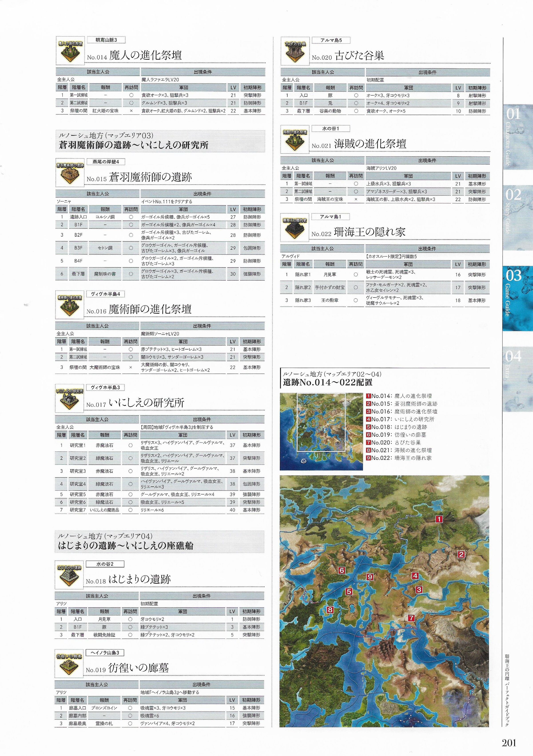
Task: Click the page number 201
Action: 509,742
